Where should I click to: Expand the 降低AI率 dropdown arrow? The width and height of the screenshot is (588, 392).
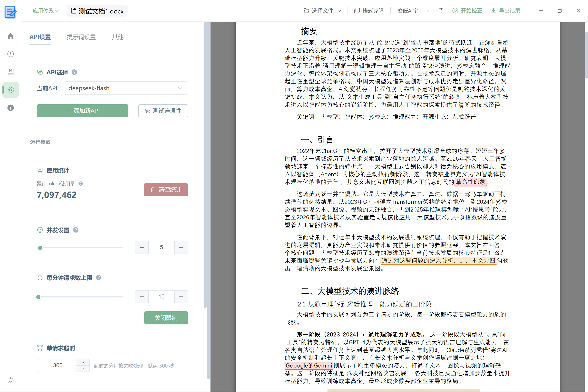point(427,11)
